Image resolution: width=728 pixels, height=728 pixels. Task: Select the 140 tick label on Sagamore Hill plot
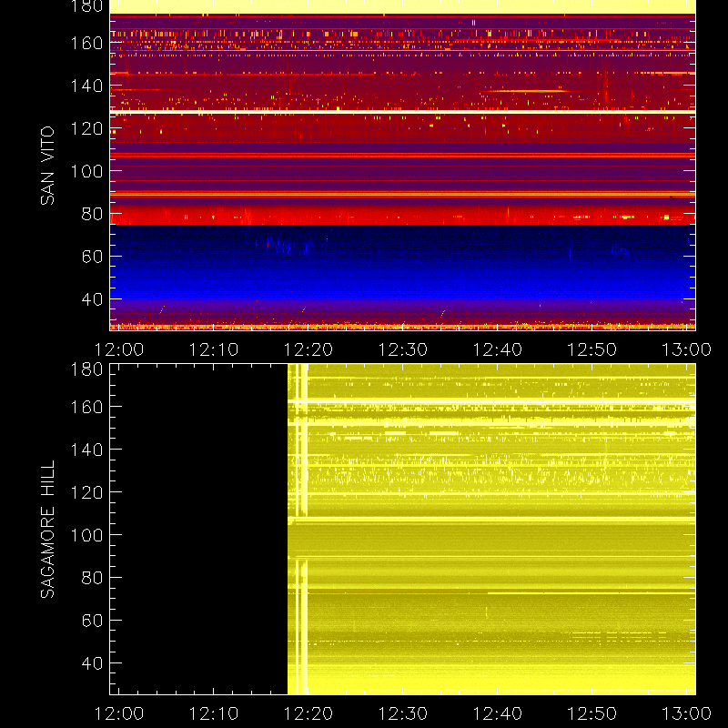[x=86, y=450]
